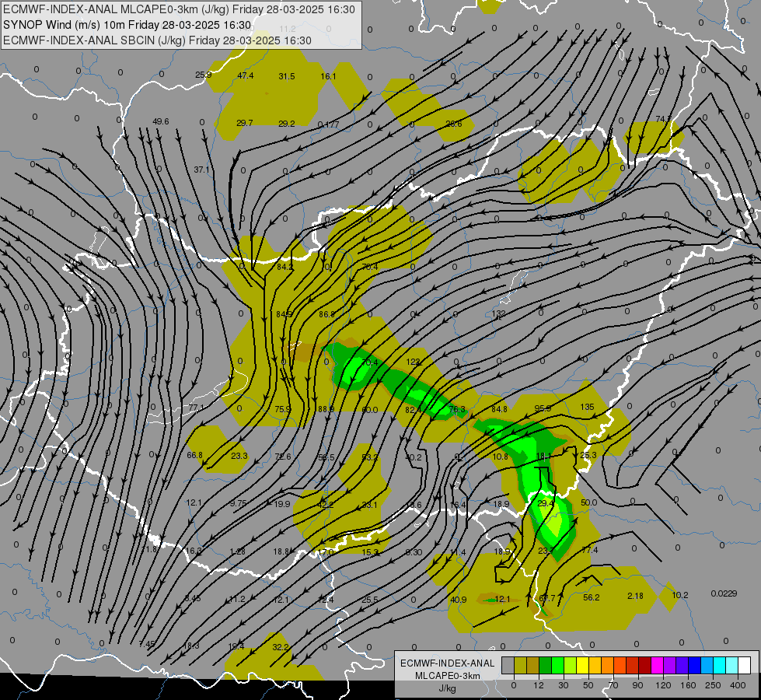Click the 400 label on color scale

(x=738, y=685)
